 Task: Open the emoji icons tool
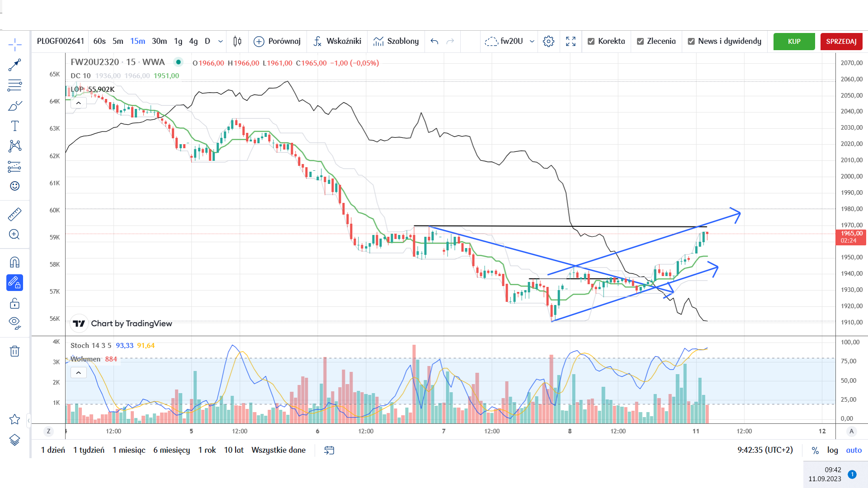tap(15, 186)
